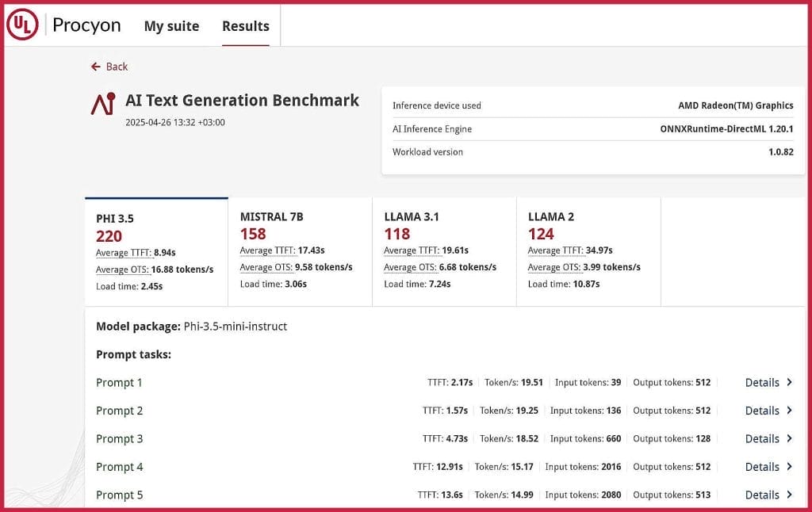This screenshot has width=812, height=512.
Task: Expand Prompt 5 with its chevron
Action: point(789,495)
